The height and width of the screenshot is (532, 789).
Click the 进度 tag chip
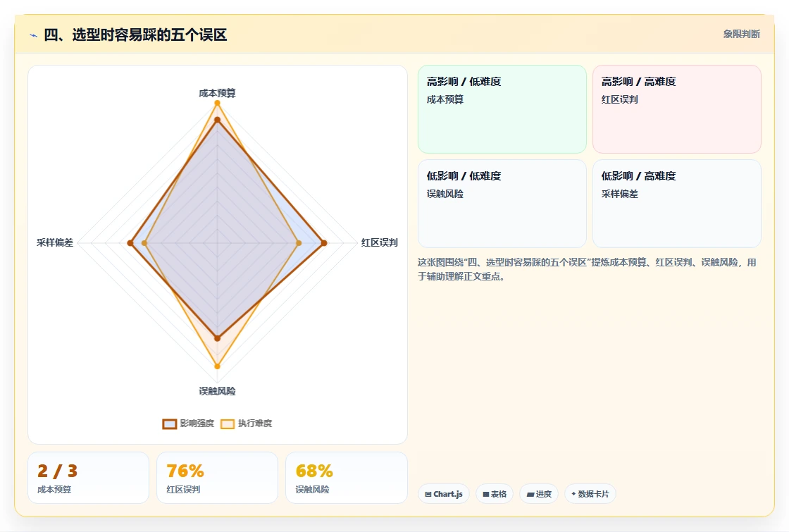pyautogui.click(x=539, y=494)
